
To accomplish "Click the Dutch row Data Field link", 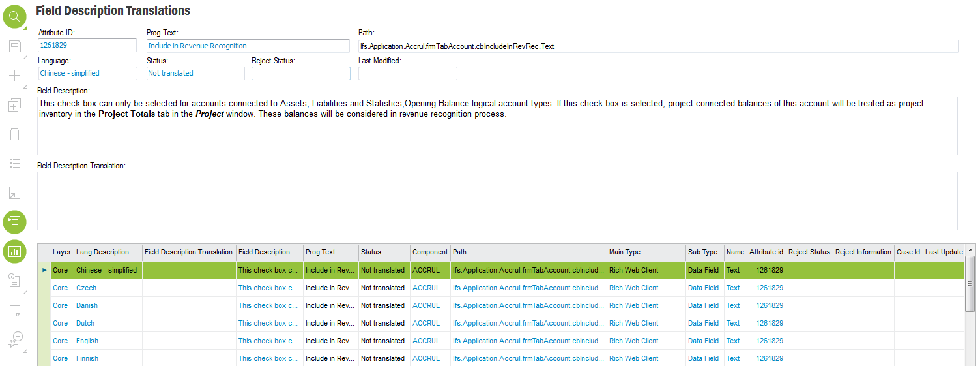I will (x=703, y=323).
